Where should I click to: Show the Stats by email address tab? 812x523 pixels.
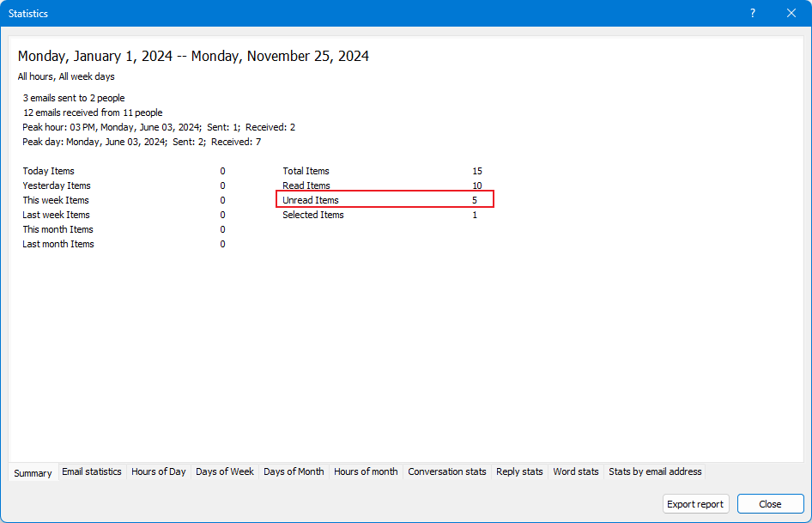[655, 471]
